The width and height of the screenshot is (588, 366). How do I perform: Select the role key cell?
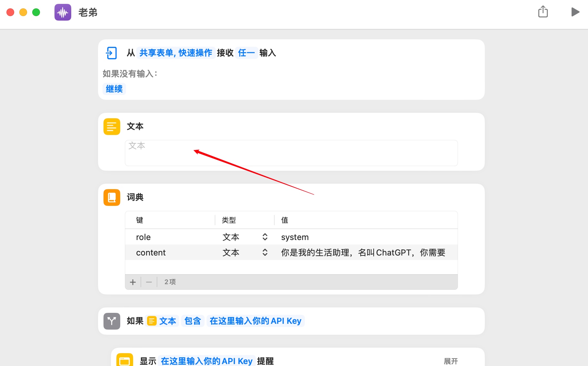[x=143, y=237]
